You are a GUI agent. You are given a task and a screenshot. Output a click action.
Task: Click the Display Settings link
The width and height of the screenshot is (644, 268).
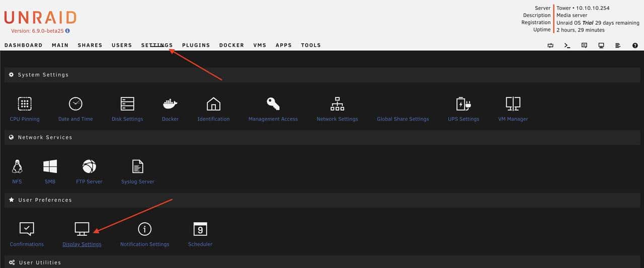[82, 244]
